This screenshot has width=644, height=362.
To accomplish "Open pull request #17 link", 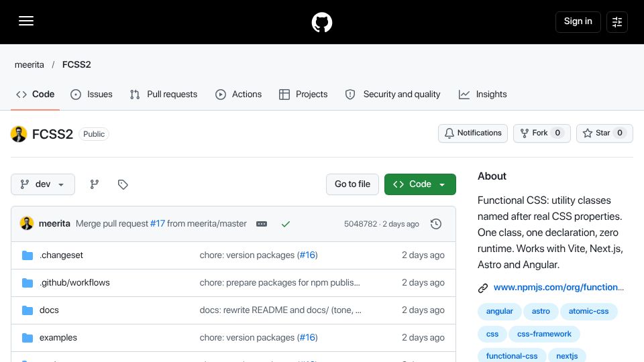I will pyautogui.click(x=157, y=224).
